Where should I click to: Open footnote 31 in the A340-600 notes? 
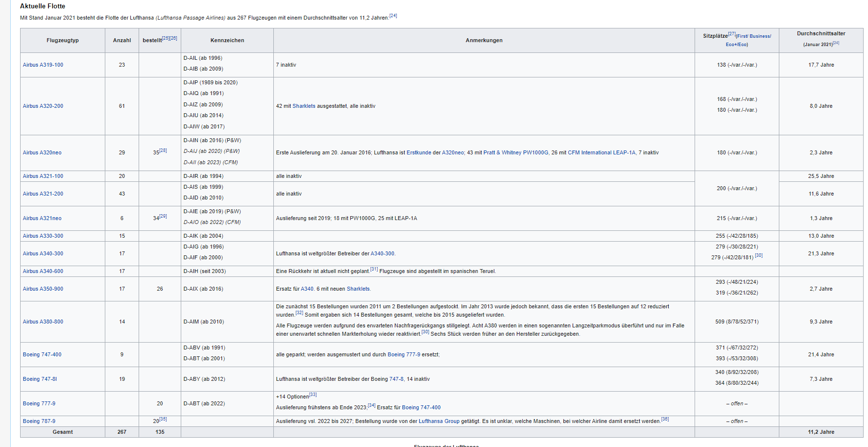coord(374,269)
